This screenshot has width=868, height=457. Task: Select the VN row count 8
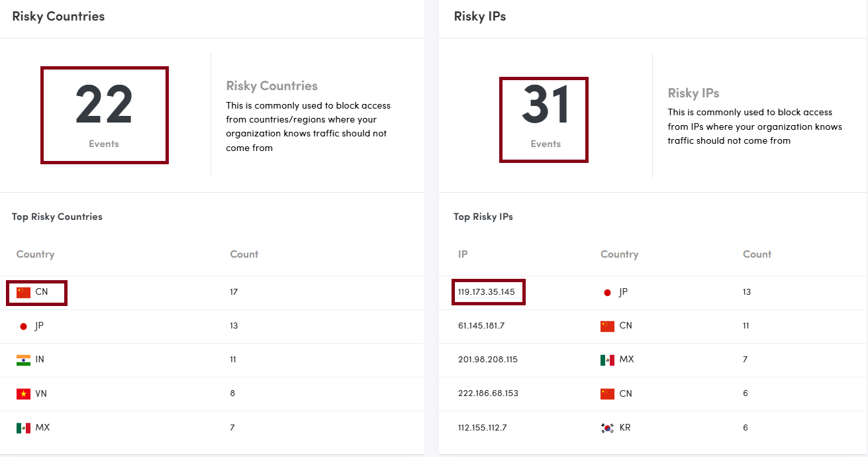coord(232,393)
